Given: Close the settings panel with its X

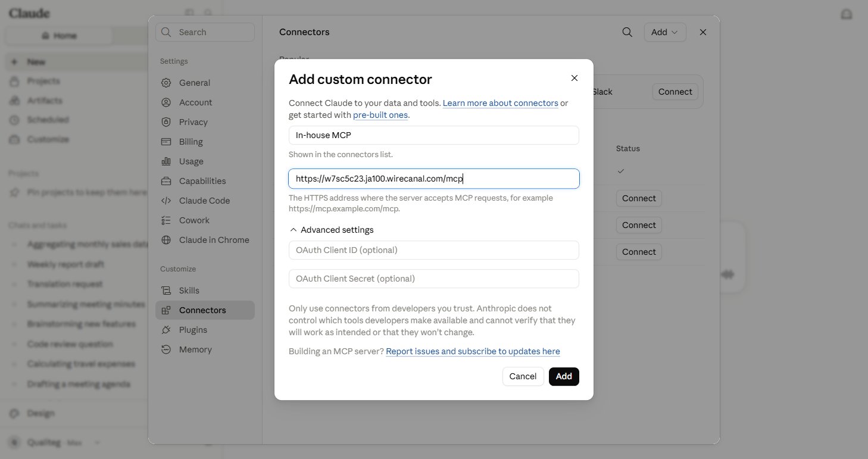Looking at the screenshot, I should click(703, 32).
